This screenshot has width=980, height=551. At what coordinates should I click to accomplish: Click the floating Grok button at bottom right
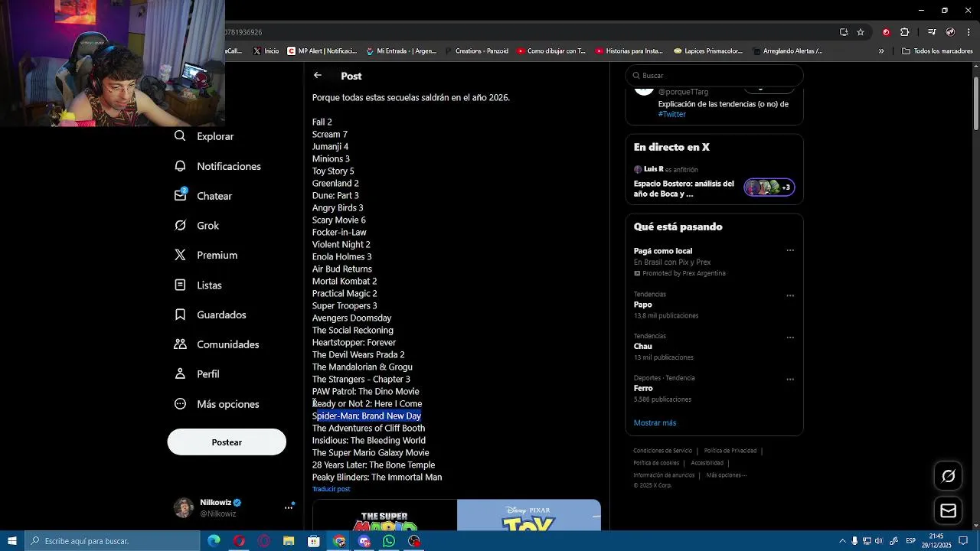(x=948, y=476)
